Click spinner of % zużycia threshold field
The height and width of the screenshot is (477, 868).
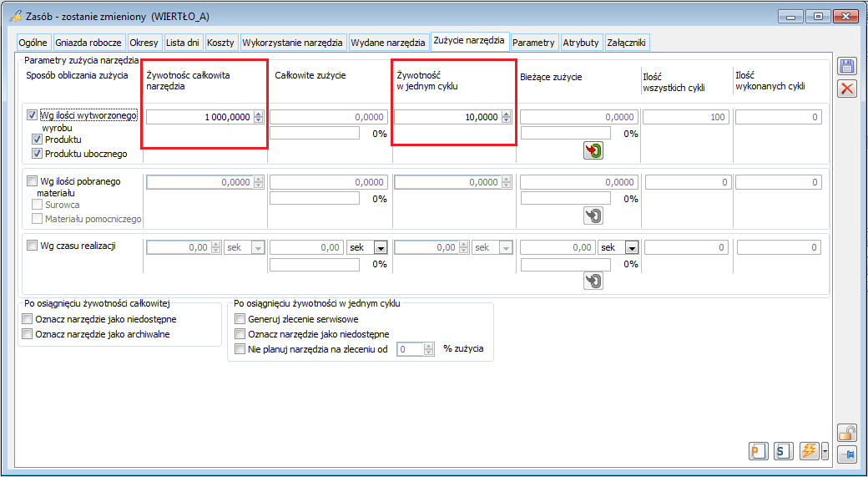[x=428, y=349]
